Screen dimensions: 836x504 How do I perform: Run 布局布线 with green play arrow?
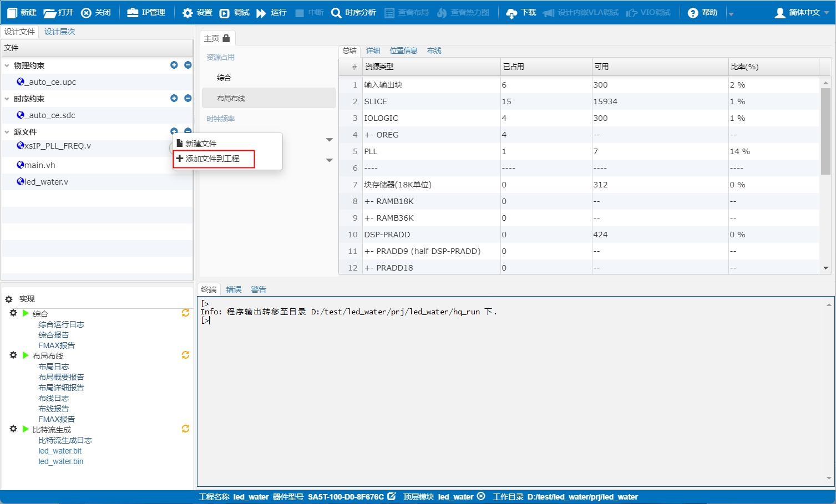[x=26, y=355]
